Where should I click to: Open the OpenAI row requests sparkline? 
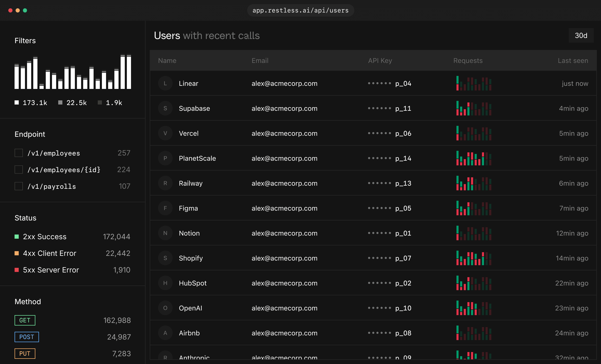474,308
